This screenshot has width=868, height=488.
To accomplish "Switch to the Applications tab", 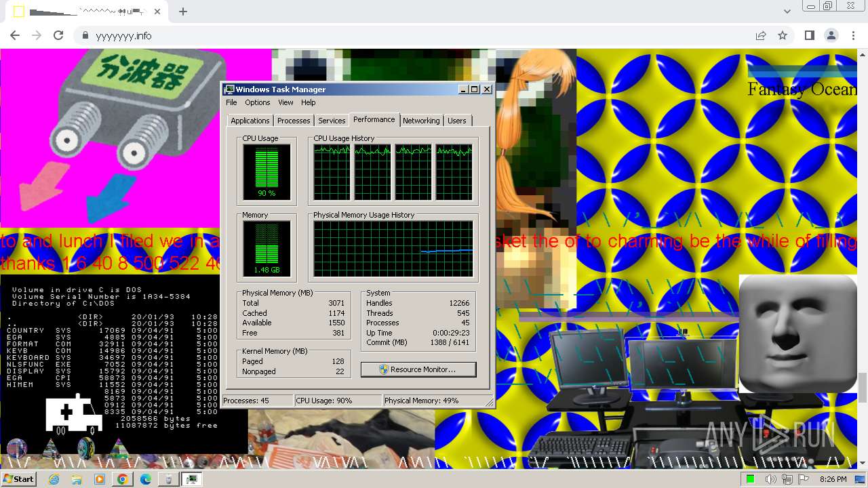I will 250,121.
